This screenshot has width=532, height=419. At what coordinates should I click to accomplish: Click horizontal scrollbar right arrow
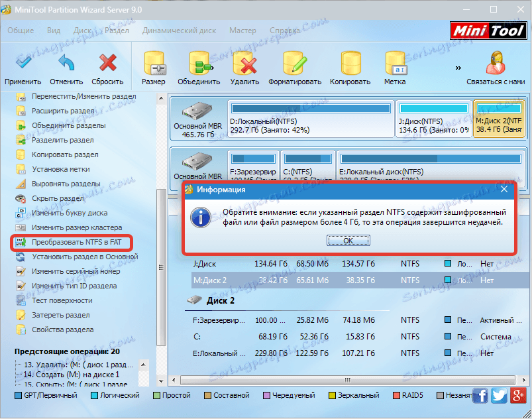point(523,380)
